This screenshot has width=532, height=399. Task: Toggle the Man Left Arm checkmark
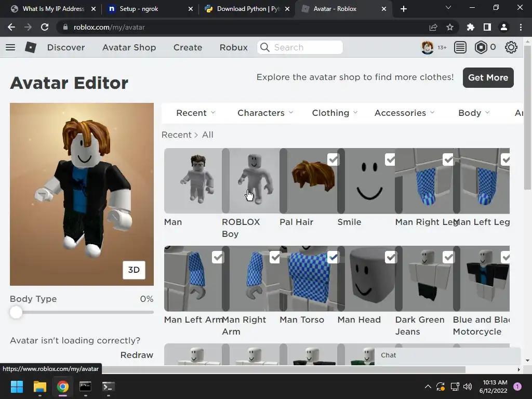(x=218, y=257)
